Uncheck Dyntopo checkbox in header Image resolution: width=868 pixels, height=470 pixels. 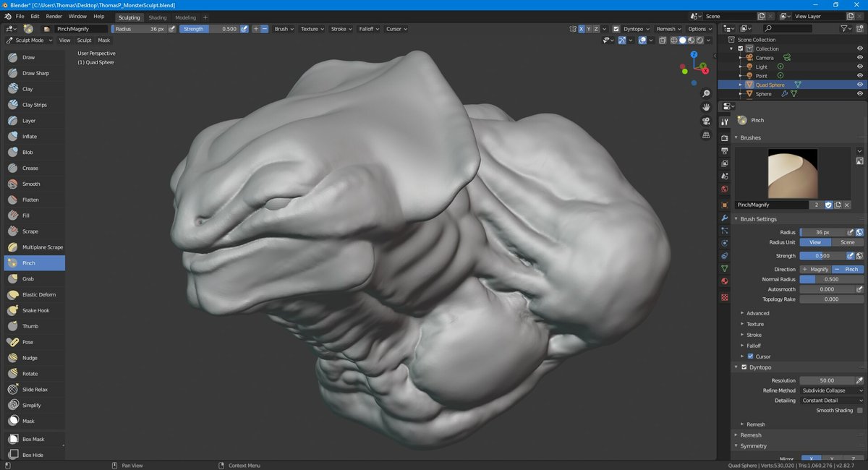[616, 29]
